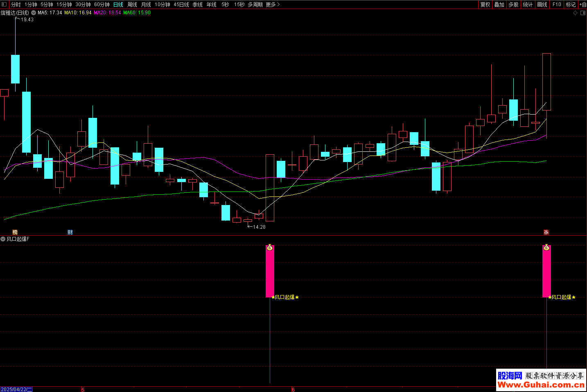Click the last 风口起爆 signal label
This screenshot has height=392, width=587.
[x=562, y=297]
